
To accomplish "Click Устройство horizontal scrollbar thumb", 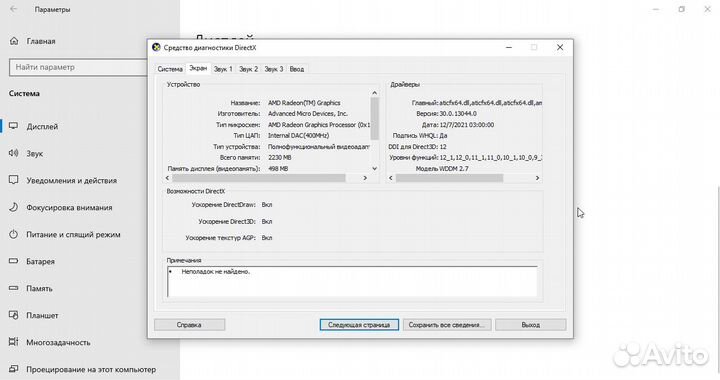I will (x=259, y=178).
